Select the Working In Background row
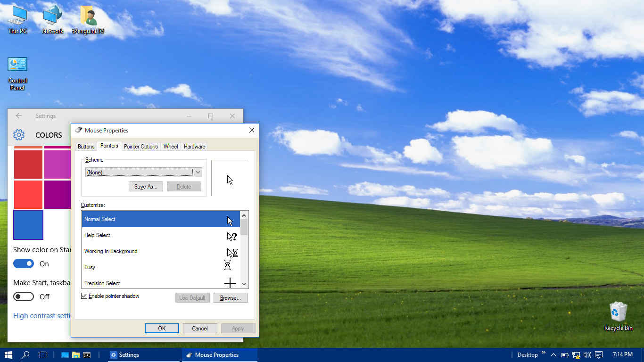The width and height of the screenshot is (644, 362). pyautogui.click(x=161, y=251)
